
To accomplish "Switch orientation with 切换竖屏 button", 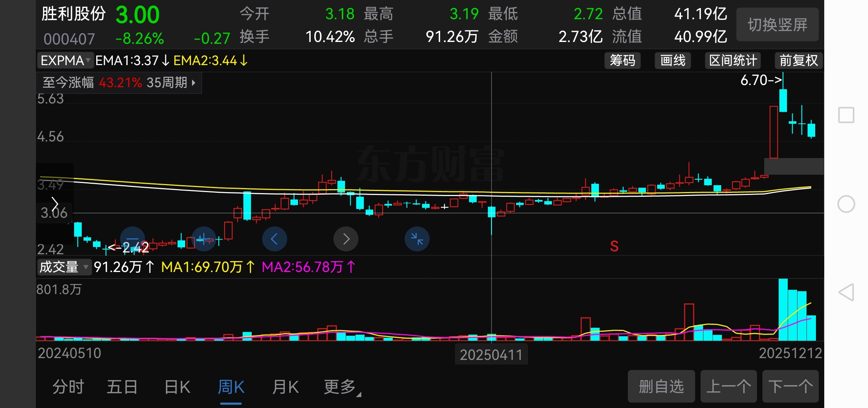I will (777, 25).
